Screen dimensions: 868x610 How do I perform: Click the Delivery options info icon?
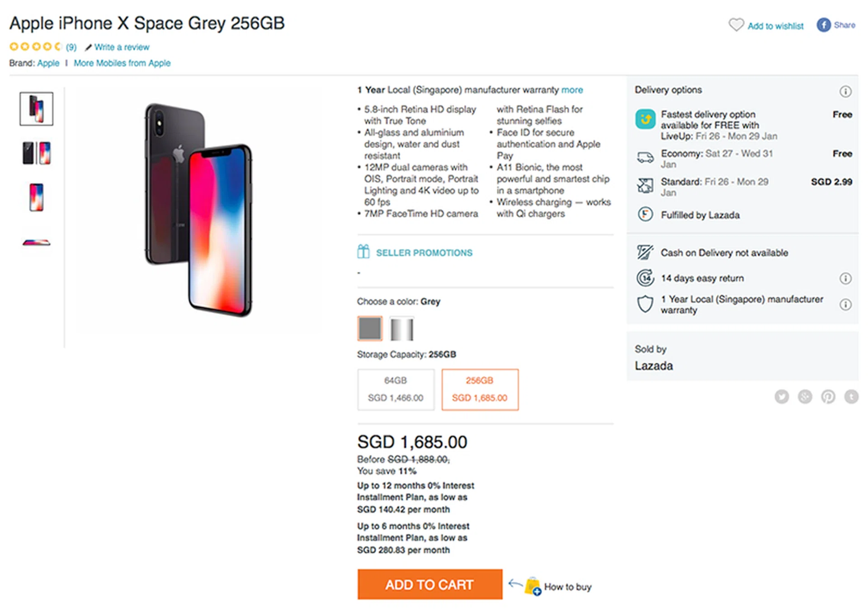click(845, 92)
